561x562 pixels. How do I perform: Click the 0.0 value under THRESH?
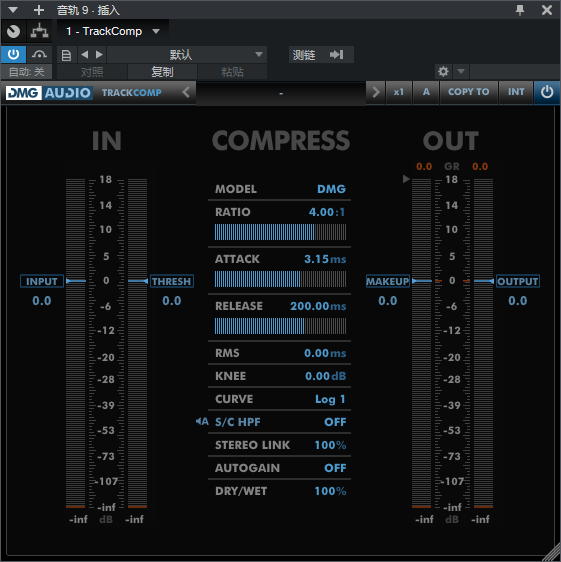pos(172,301)
